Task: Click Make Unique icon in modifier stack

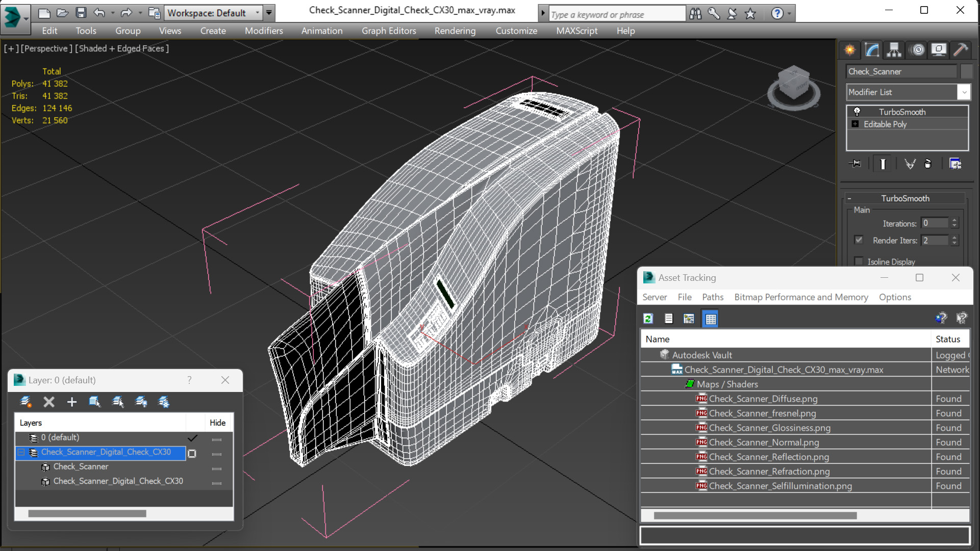Action: (910, 164)
